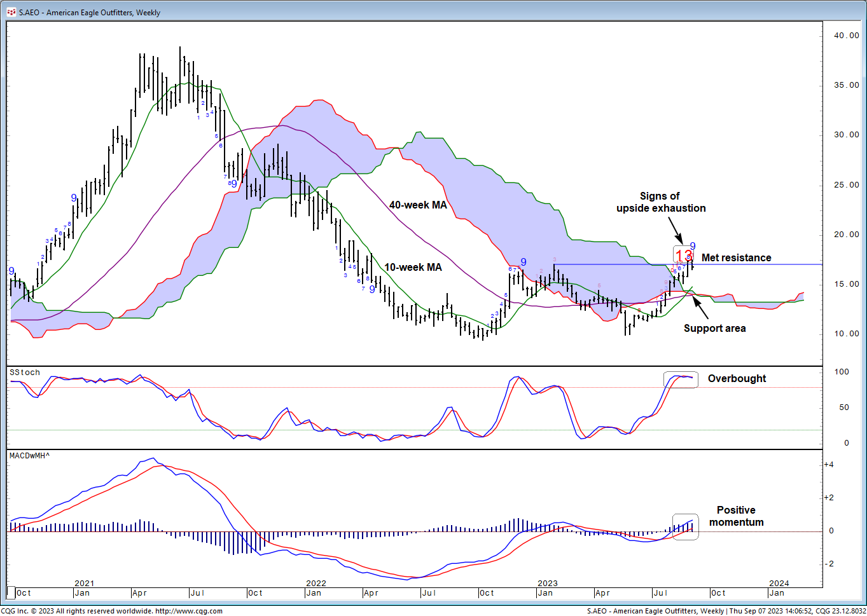Click the '40-week MA' annotation
This screenshot has height=616, width=867.
tap(418, 205)
